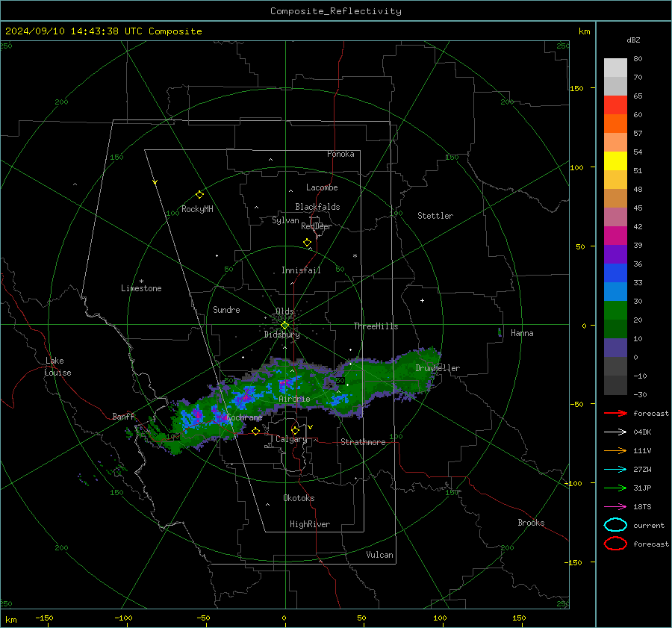Click the Composite_Reflectivity title text
This screenshot has width=672, height=628.
[x=336, y=11]
